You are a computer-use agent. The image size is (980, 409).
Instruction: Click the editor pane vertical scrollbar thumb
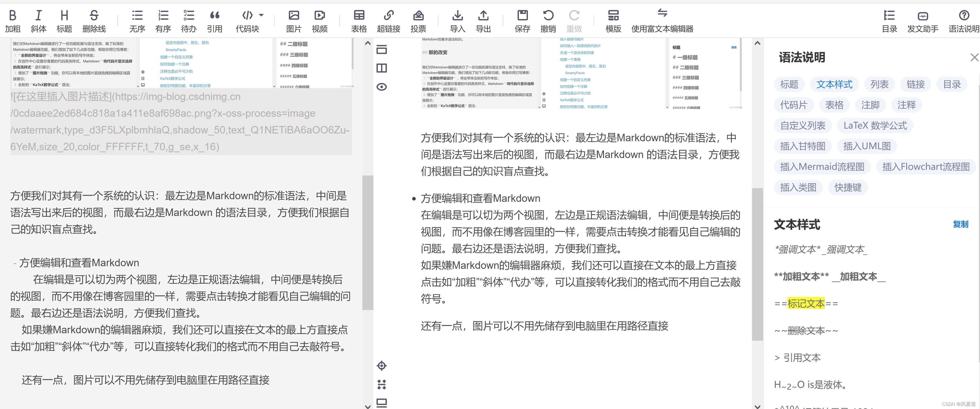pyautogui.click(x=368, y=243)
